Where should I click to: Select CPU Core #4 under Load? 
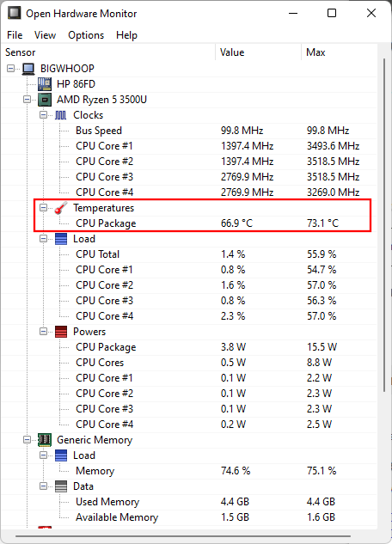click(189, 316)
